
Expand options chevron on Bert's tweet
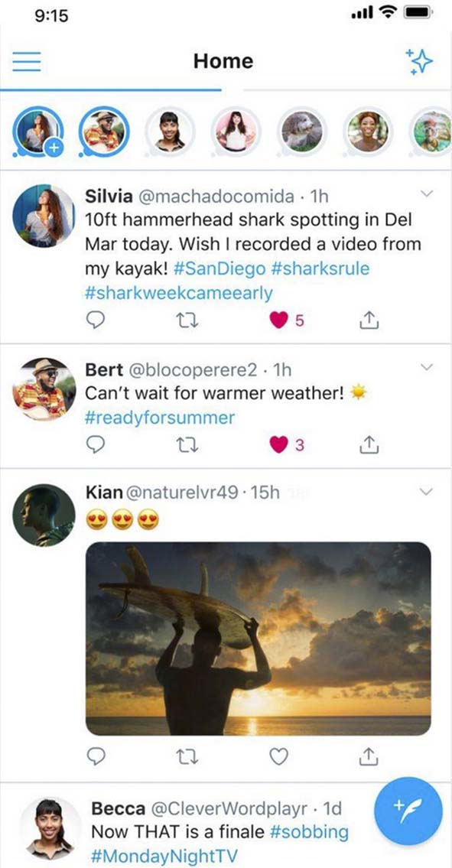pyautogui.click(x=427, y=367)
